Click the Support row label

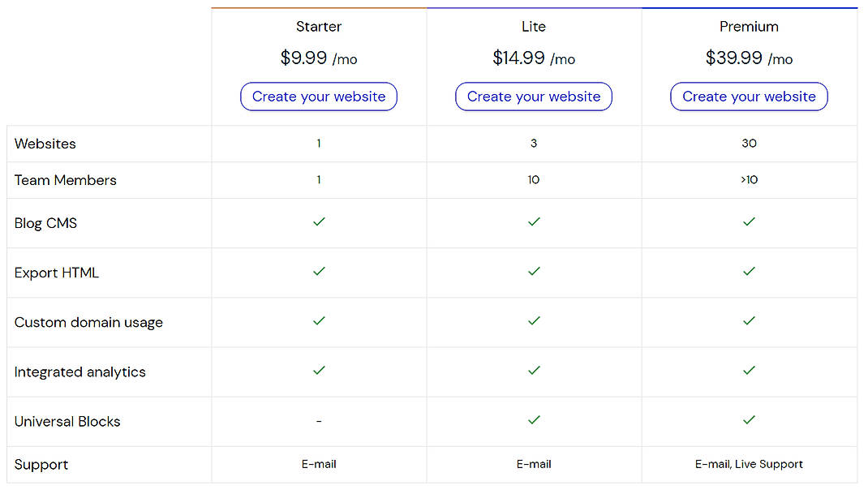tap(41, 464)
